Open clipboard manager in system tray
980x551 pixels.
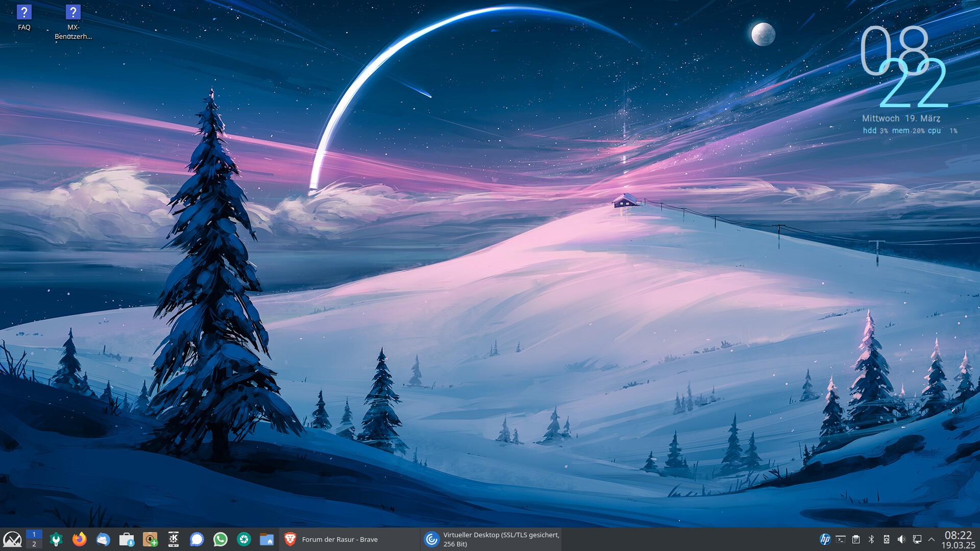coord(856,539)
